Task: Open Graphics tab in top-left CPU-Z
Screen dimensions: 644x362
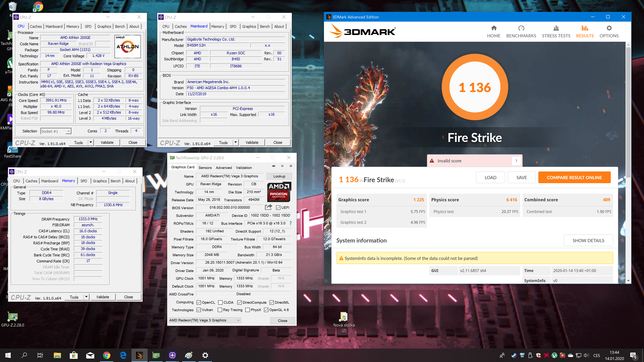Action: [104, 26]
